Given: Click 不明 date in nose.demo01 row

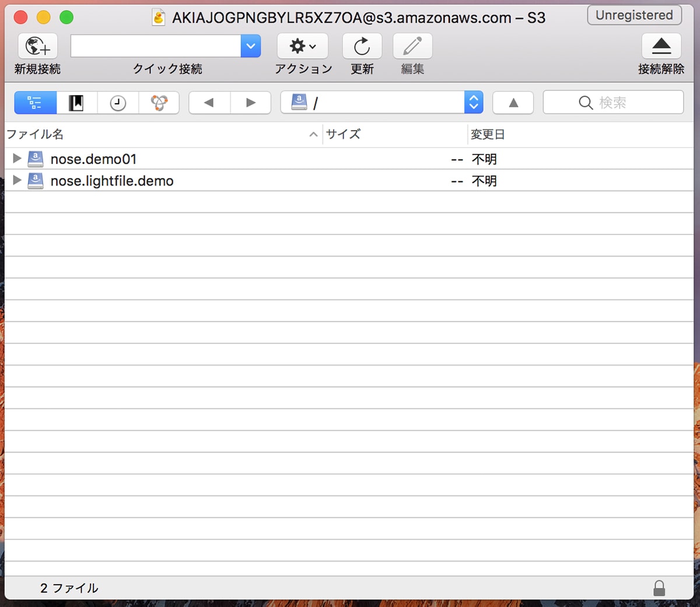Looking at the screenshot, I should pyautogui.click(x=484, y=159).
